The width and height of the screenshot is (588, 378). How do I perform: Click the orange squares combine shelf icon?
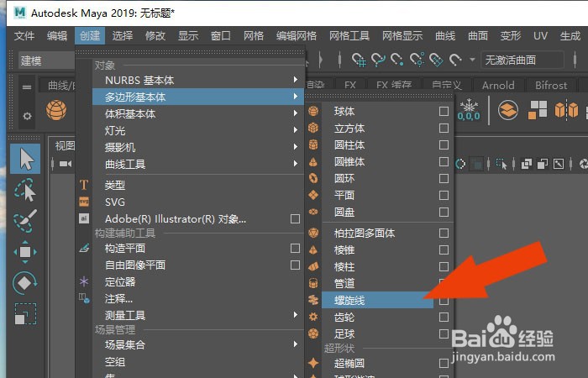(538, 110)
